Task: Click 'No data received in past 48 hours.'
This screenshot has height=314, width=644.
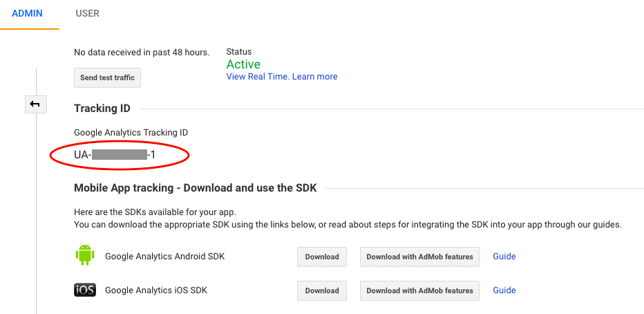Action: 142,52
